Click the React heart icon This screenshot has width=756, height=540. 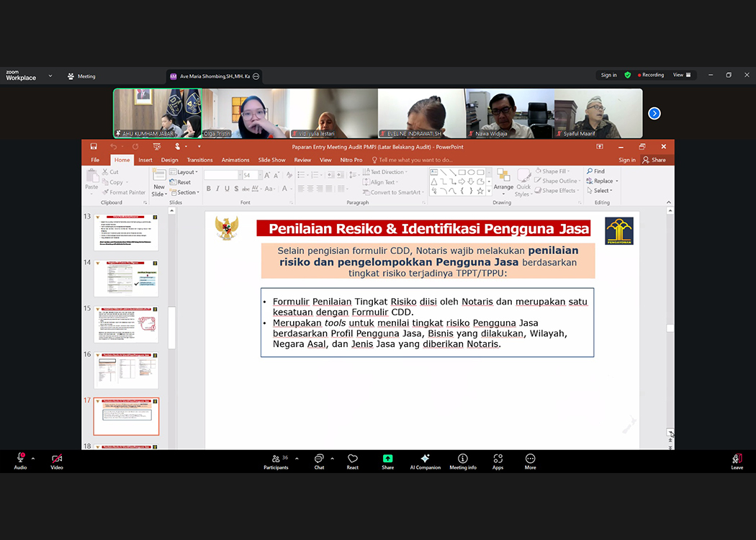point(353,461)
